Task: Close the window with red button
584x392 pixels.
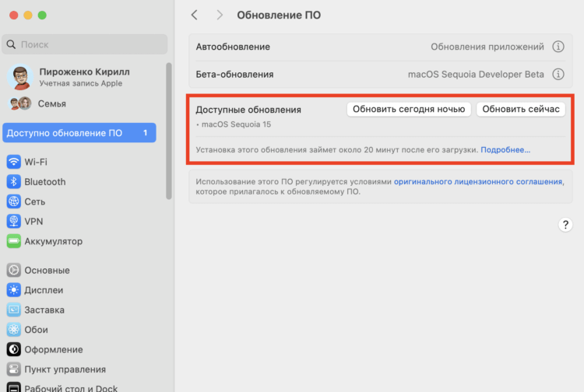Action: pyautogui.click(x=14, y=15)
